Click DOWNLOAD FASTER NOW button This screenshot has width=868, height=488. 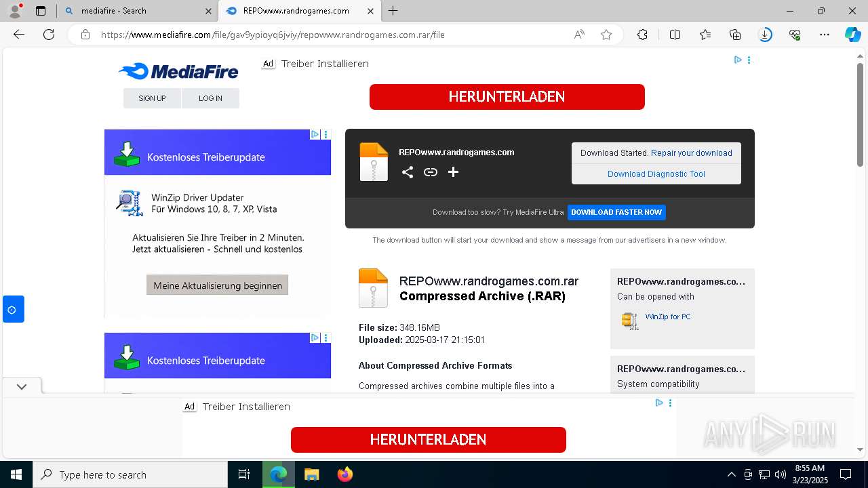(x=616, y=212)
